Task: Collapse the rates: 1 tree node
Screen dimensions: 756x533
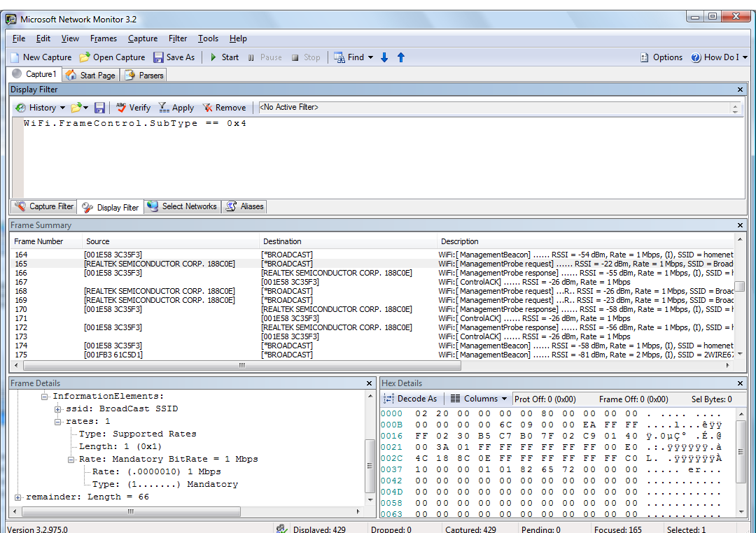Action: tap(58, 422)
